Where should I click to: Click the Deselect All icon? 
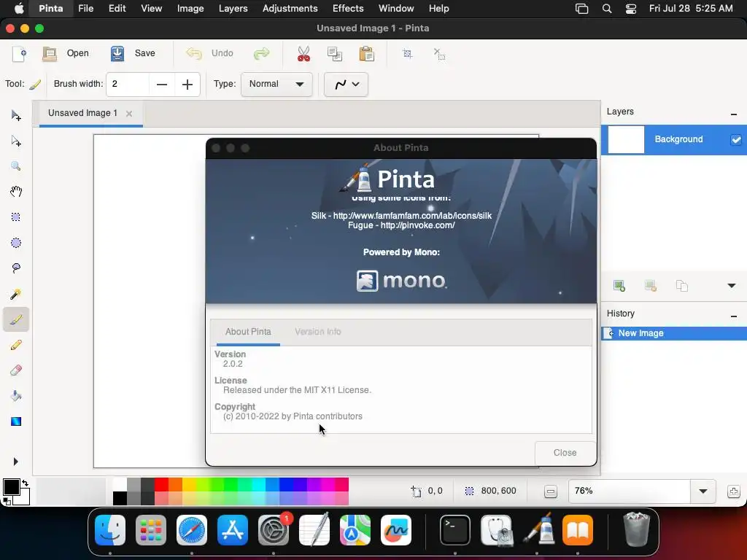[x=439, y=53]
